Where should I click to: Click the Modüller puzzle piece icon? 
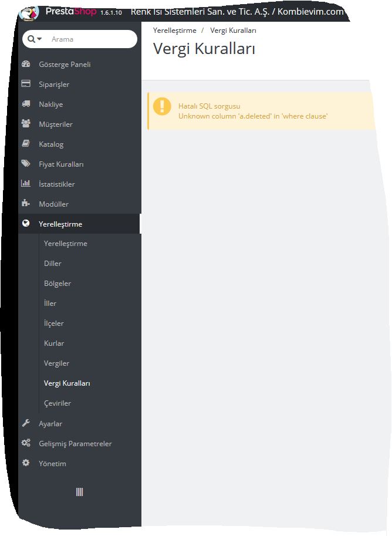[26, 204]
